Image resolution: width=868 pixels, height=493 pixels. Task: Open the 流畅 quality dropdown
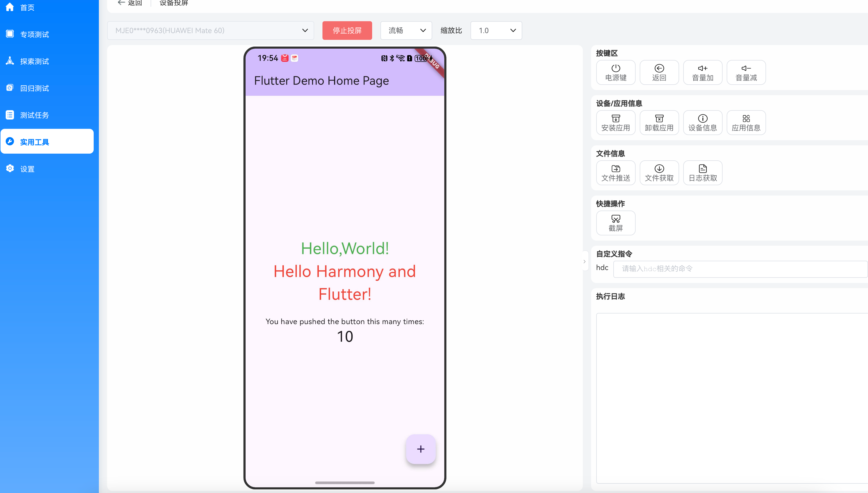pos(406,31)
